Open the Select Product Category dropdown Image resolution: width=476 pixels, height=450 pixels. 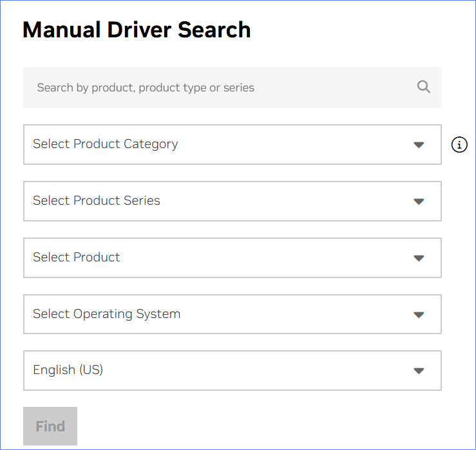(x=232, y=144)
